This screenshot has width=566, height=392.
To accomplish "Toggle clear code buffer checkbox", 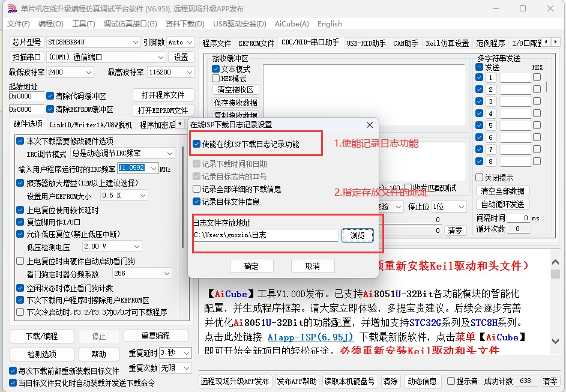I will click(x=50, y=96).
